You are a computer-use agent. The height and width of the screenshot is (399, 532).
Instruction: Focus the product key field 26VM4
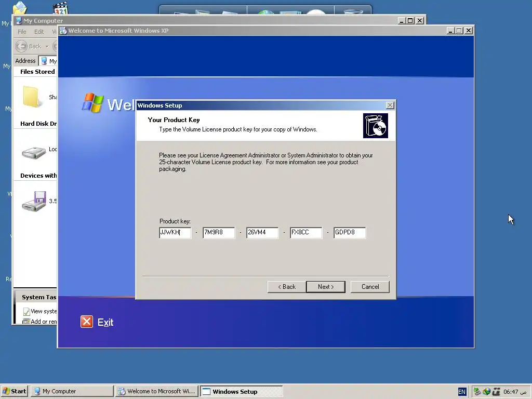(262, 233)
